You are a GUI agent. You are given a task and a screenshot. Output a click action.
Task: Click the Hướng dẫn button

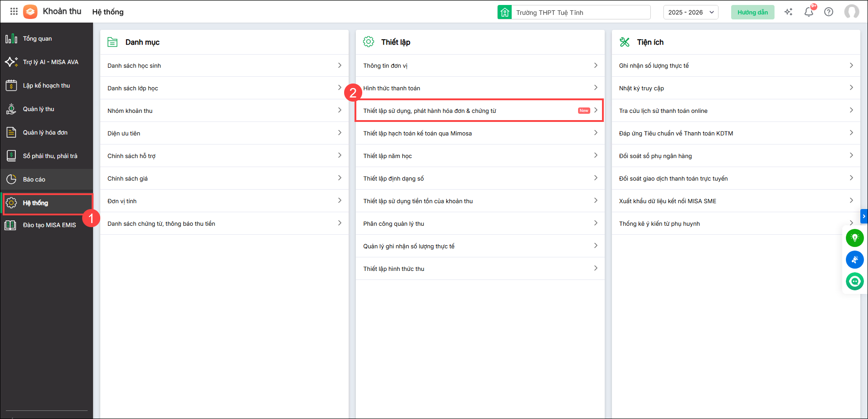tap(752, 12)
